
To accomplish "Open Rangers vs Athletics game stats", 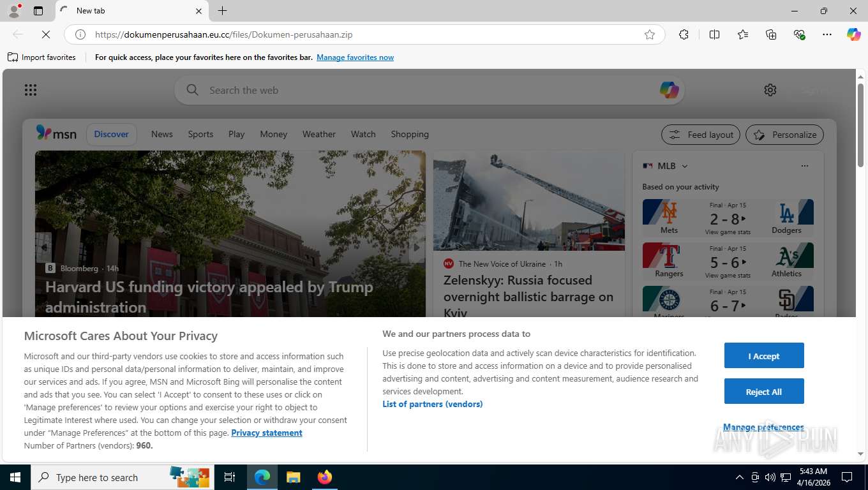I will tap(728, 276).
